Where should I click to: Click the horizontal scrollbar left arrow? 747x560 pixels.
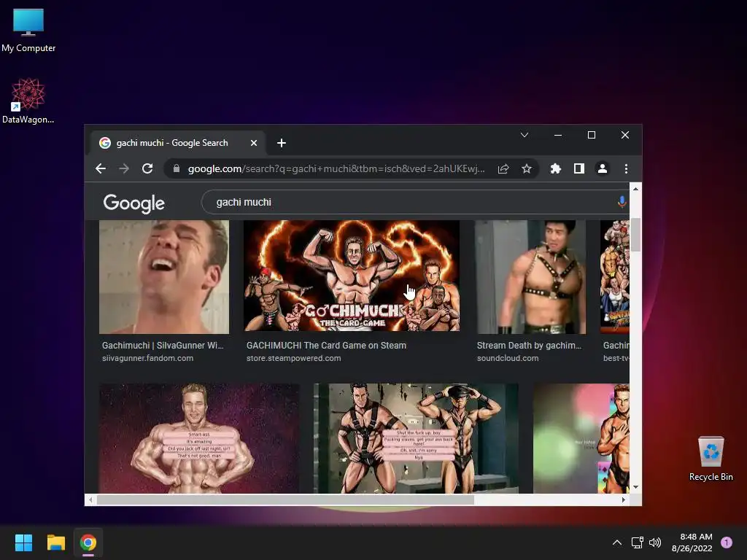coord(90,500)
